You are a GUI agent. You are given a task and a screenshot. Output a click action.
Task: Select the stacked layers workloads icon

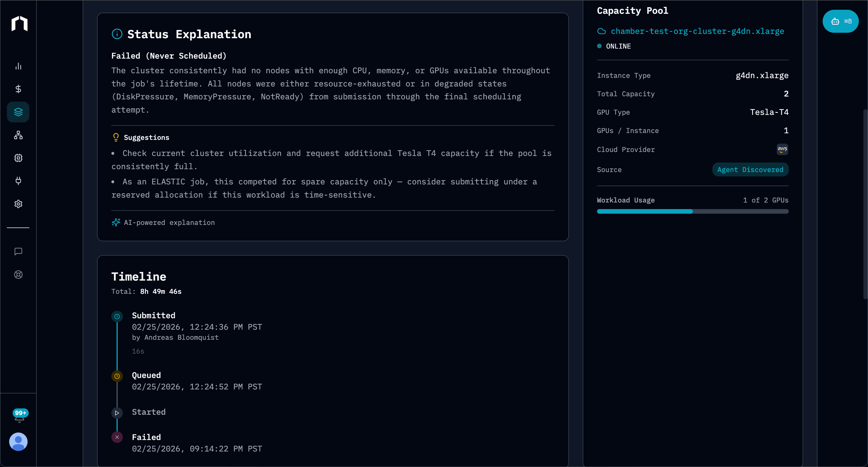coord(18,112)
